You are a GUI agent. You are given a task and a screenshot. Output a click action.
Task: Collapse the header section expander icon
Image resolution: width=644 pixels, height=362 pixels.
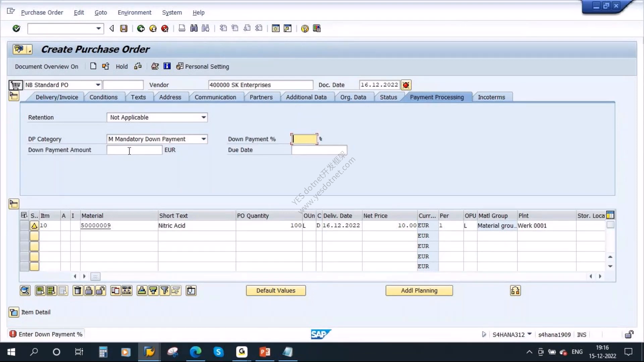[x=14, y=97]
